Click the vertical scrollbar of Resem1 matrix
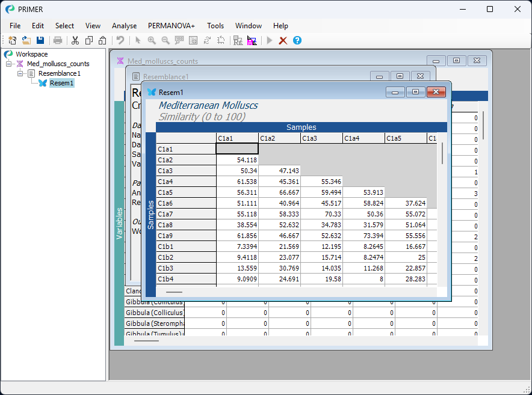Image resolution: width=532 pixels, height=395 pixels. click(x=444, y=153)
